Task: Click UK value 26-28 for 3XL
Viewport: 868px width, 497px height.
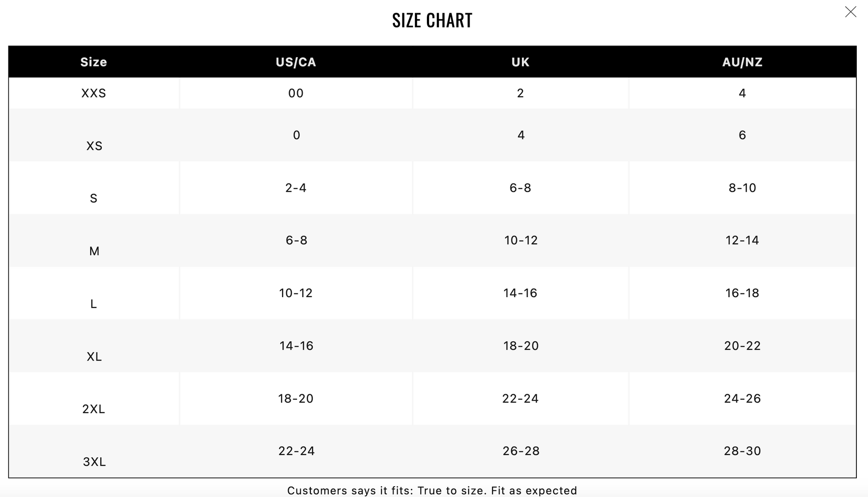Action: coord(521,451)
